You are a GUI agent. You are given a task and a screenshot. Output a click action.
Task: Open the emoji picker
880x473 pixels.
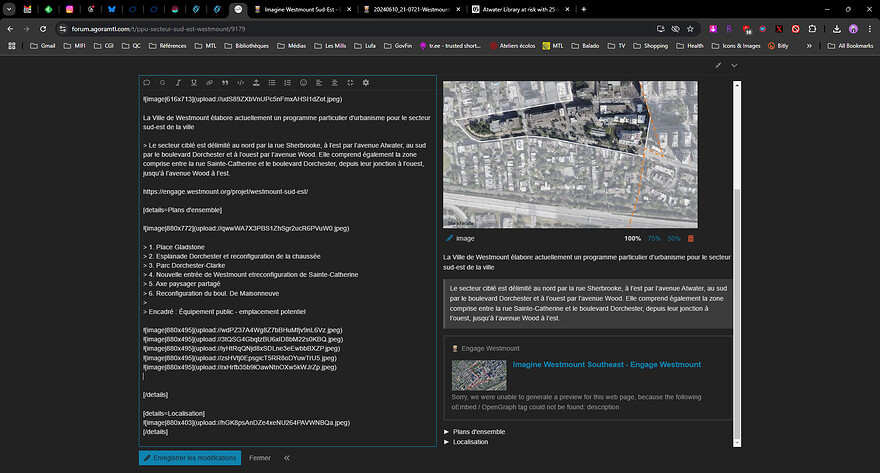point(303,82)
